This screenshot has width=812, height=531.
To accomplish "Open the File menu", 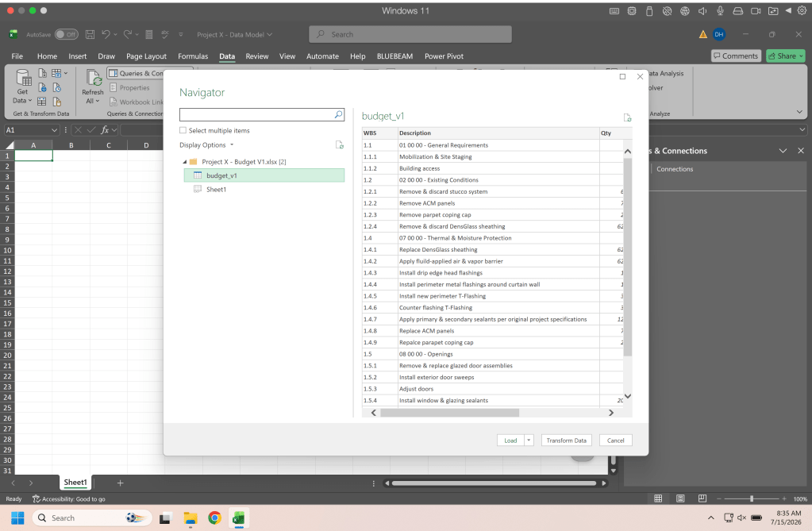I will (17, 56).
